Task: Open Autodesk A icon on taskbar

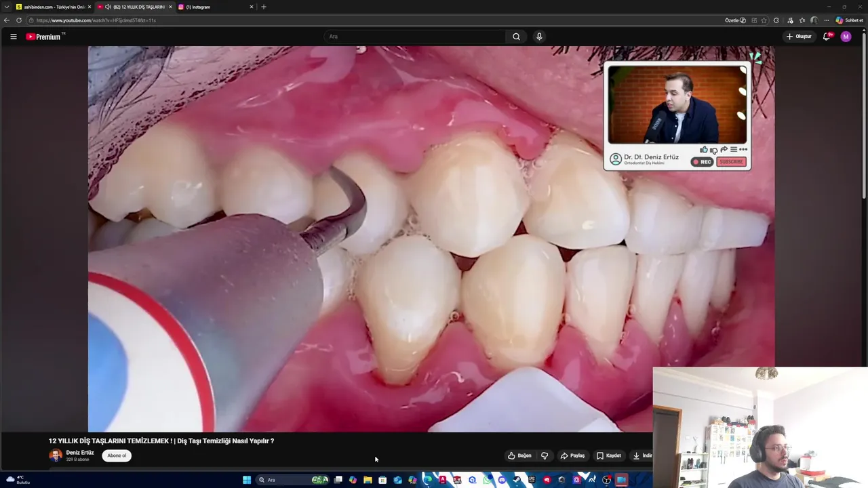Action: [x=443, y=480]
